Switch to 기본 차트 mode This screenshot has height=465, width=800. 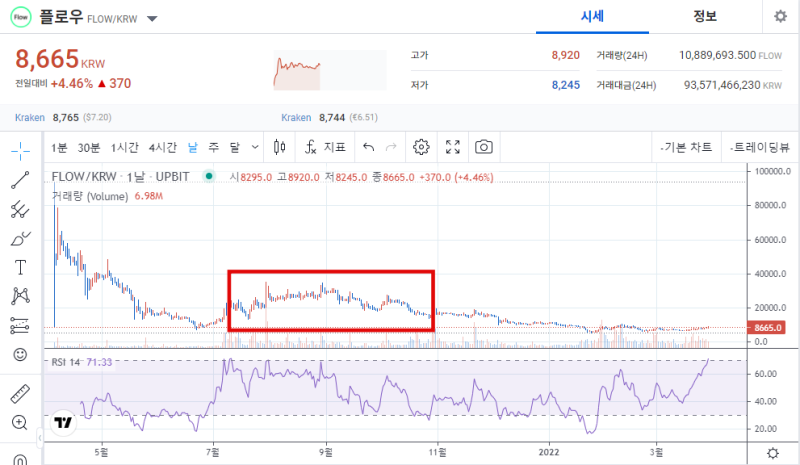686,148
